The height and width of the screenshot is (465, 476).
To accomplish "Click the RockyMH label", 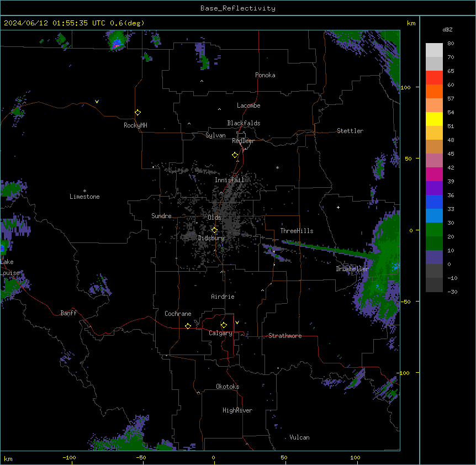I will click(135, 125).
